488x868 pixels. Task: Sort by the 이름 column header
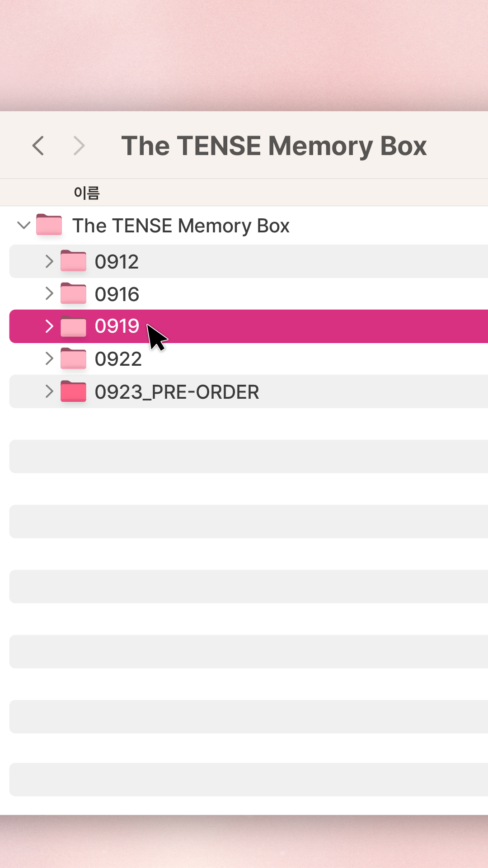(87, 193)
